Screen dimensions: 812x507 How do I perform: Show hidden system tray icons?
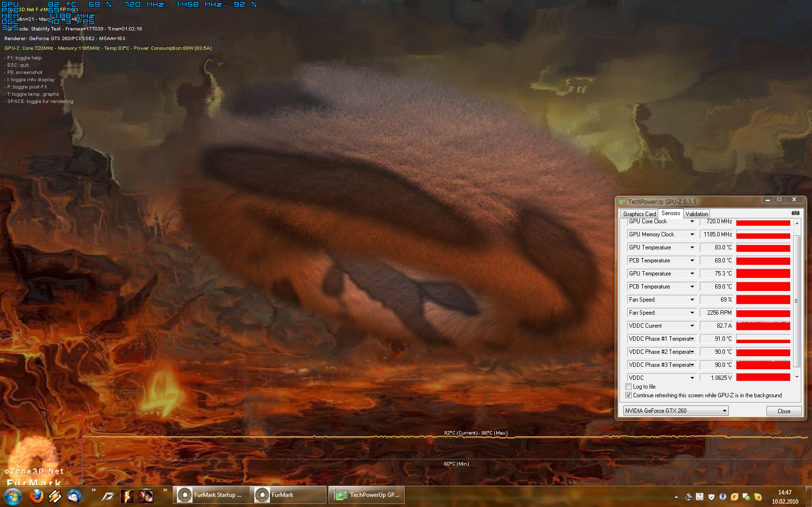point(676,497)
